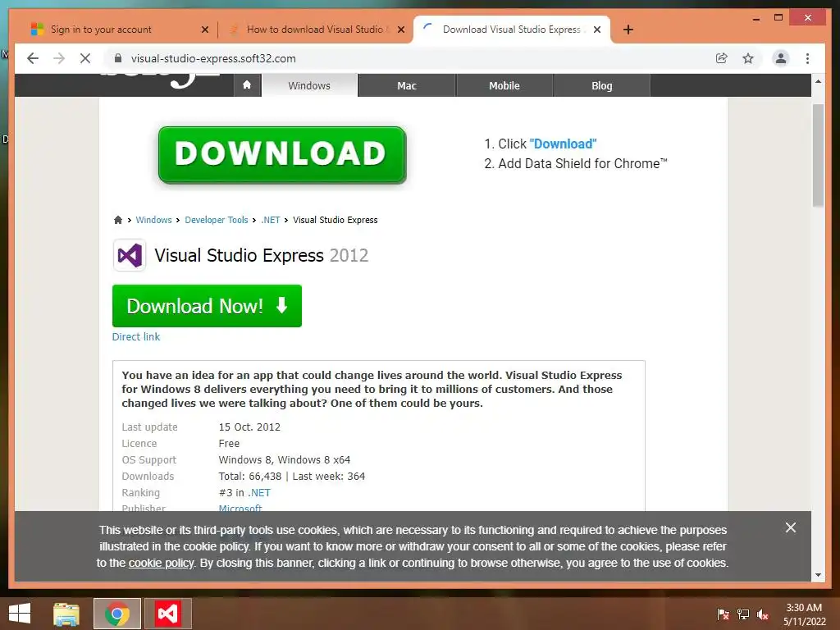This screenshot has width=840, height=630.
Task: Click the page scrollbar down arrow
Action: tap(818, 575)
